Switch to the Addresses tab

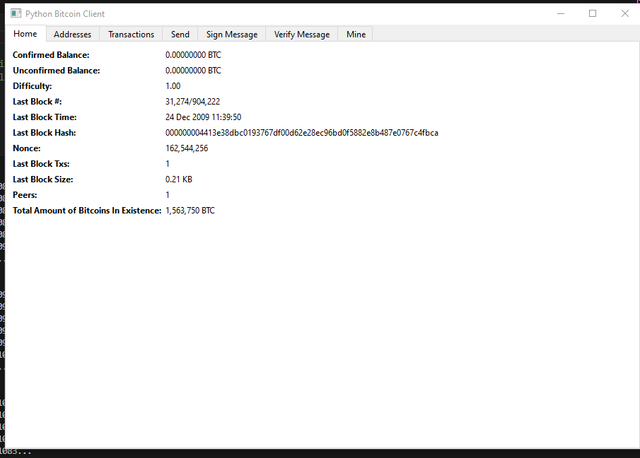coord(72,34)
